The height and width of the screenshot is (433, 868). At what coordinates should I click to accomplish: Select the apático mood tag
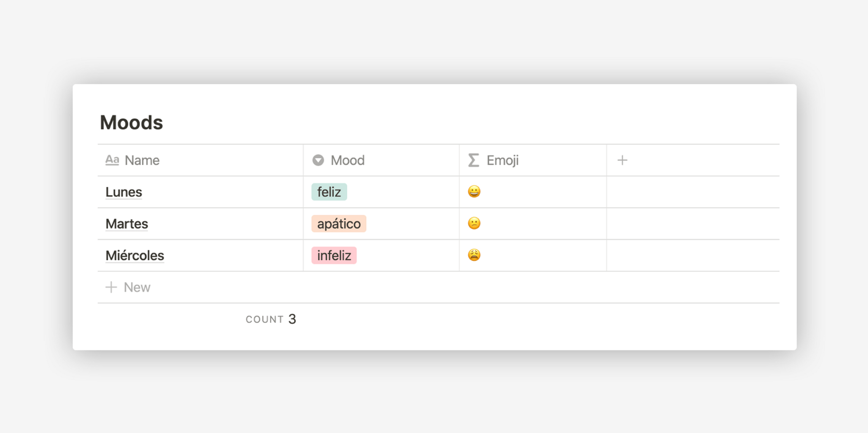(339, 223)
